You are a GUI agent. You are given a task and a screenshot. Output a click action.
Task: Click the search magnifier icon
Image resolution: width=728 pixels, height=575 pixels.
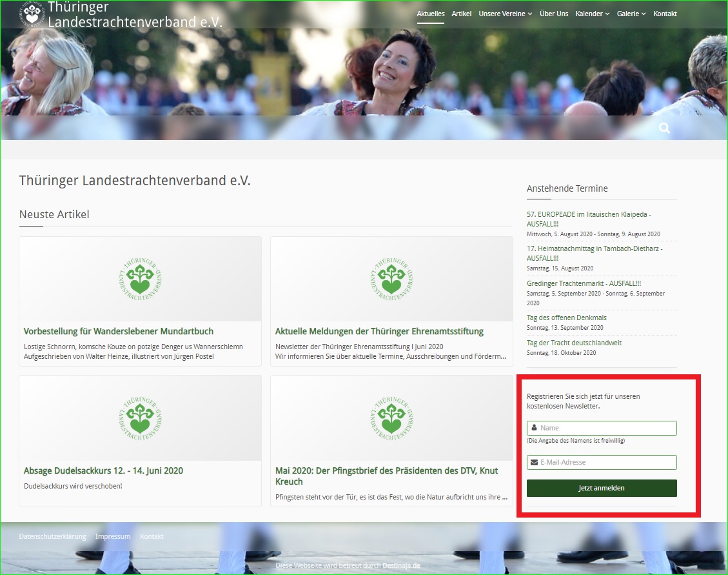(x=664, y=128)
